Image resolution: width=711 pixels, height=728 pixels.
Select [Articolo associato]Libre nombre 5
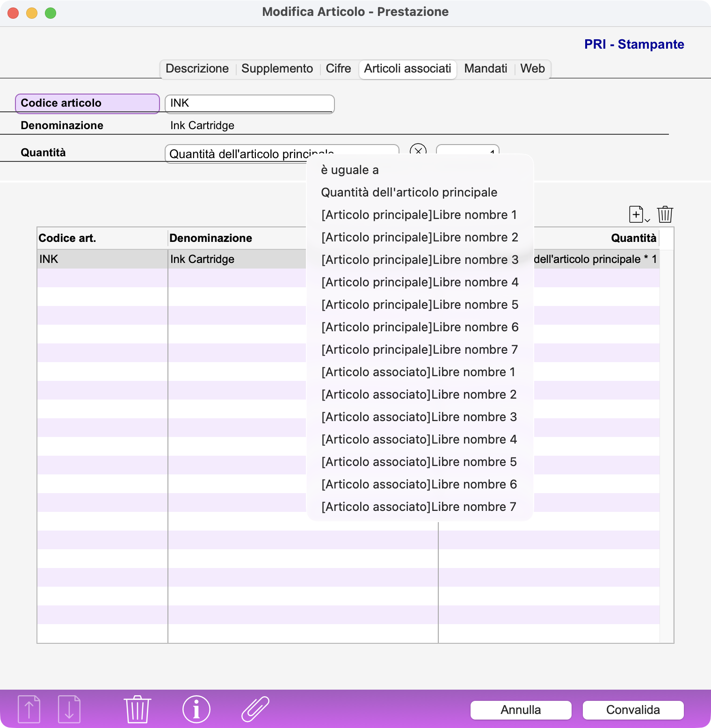point(420,462)
